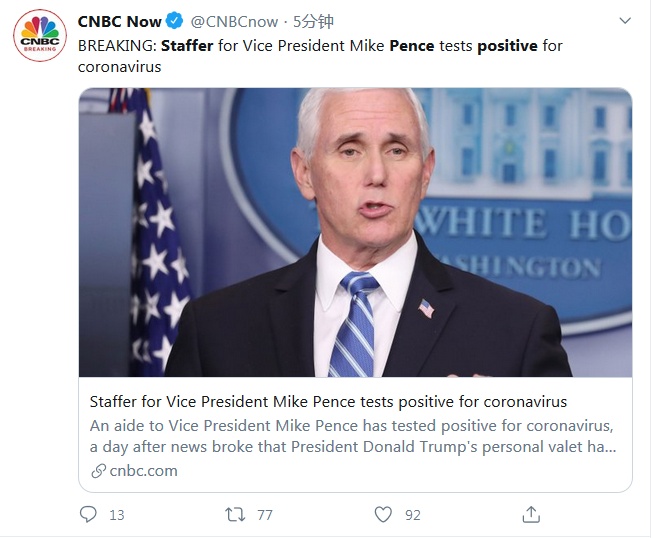Open the CNBC Now account name
653x538 pixels.
[x=118, y=22]
